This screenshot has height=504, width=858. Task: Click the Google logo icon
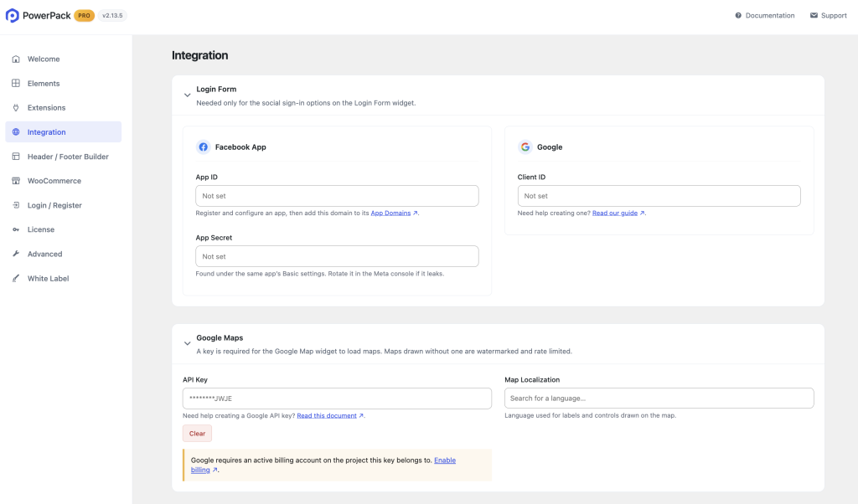coord(525,147)
